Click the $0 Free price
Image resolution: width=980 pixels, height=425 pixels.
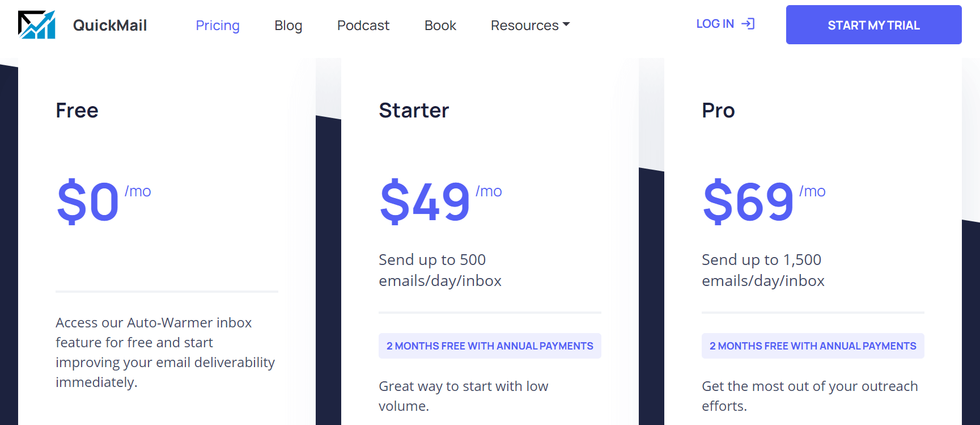[x=88, y=201]
